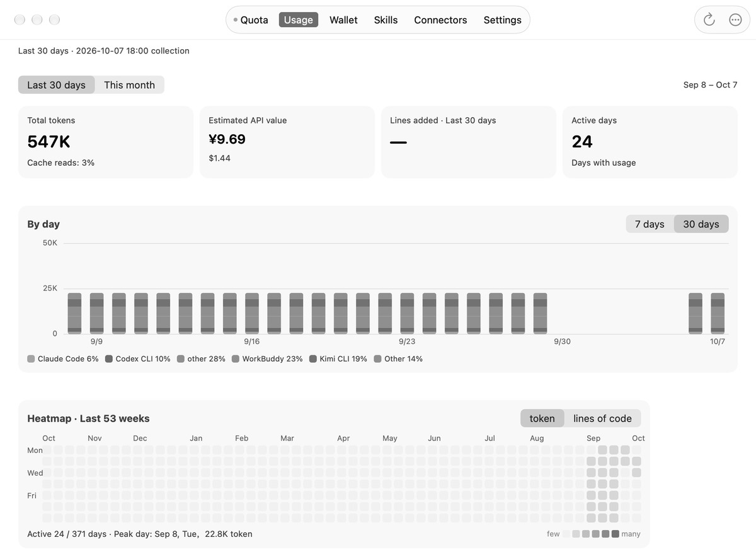Viewport: 756px width, 552px height.
Task: Select 30 days chart view
Action: (x=701, y=224)
